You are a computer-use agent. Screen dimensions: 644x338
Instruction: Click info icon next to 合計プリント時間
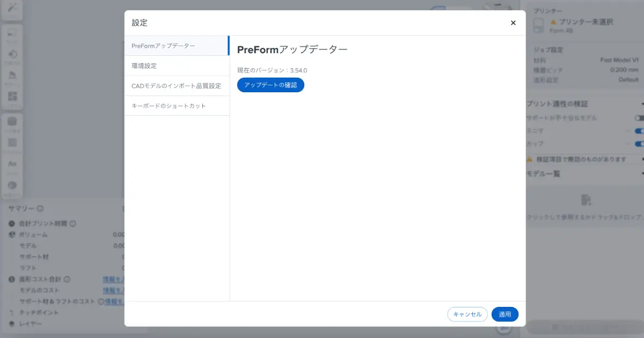(72, 224)
